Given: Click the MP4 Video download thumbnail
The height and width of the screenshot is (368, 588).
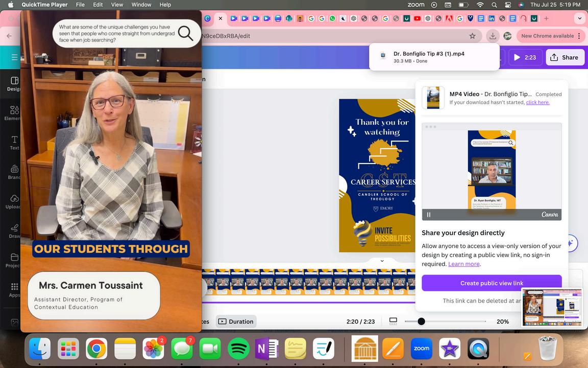Looking at the screenshot, I should click(x=433, y=98).
